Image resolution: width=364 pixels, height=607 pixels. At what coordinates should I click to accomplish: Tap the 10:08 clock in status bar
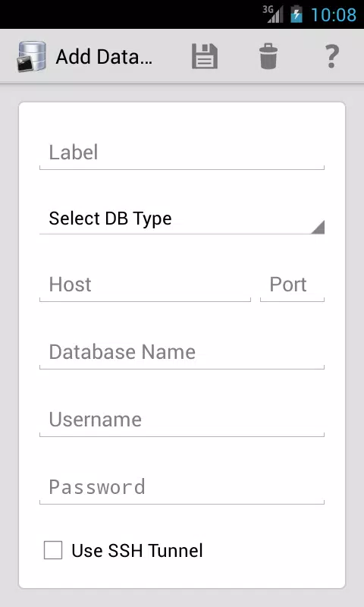point(334,14)
